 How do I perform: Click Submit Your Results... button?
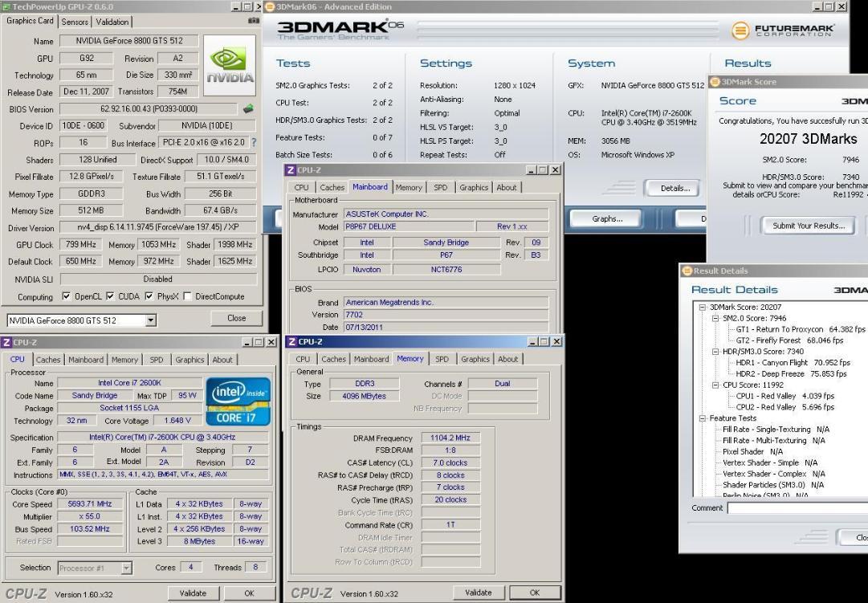pos(809,226)
